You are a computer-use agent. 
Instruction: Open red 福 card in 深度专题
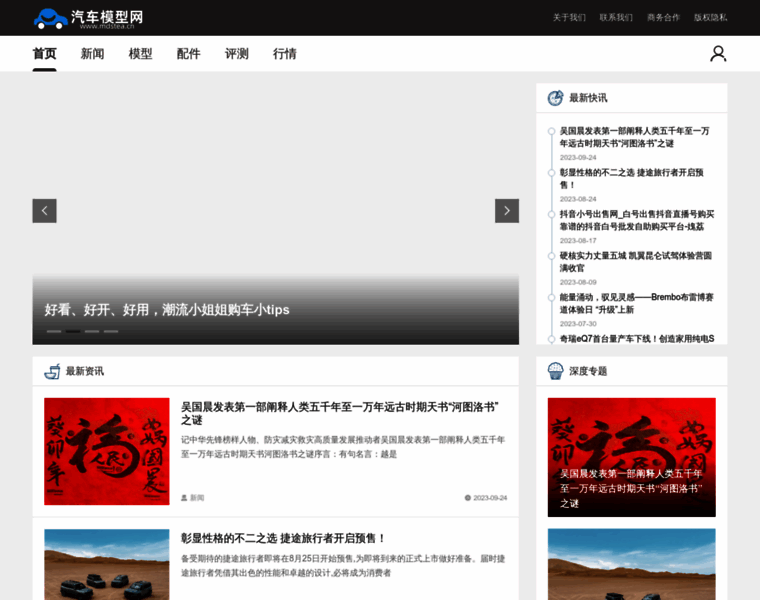(x=632, y=458)
